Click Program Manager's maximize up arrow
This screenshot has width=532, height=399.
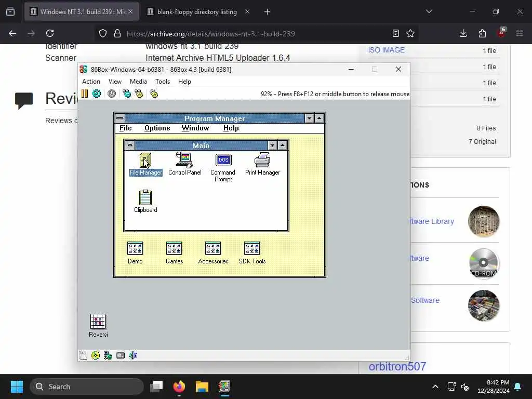[x=319, y=118]
